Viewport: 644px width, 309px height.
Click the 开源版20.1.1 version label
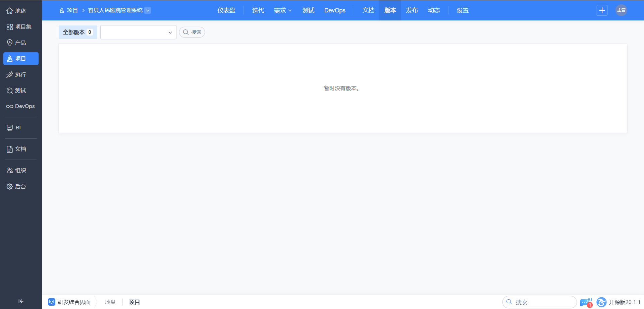(625, 302)
